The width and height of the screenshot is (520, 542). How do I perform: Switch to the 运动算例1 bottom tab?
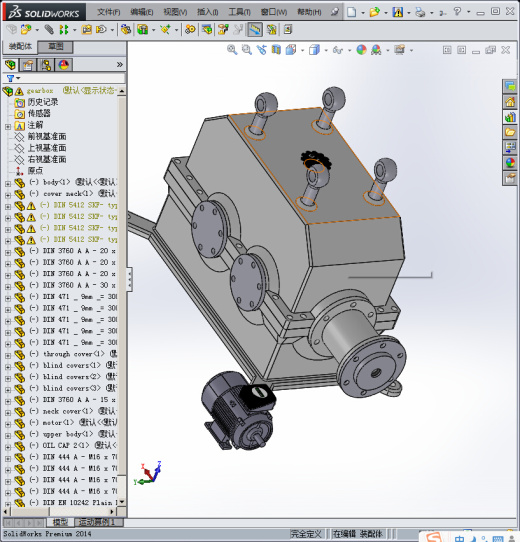click(x=96, y=522)
